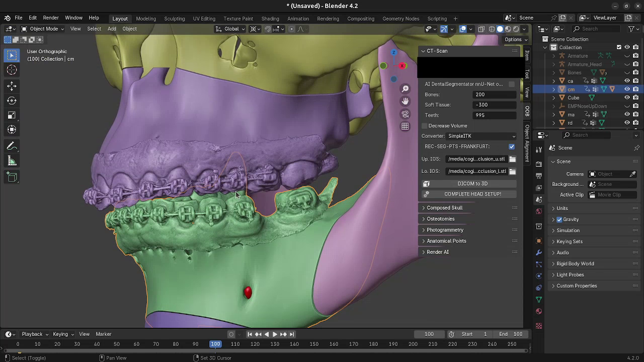Select the Add Cube tool
This screenshot has height=362, width=644.
(12, 177)
